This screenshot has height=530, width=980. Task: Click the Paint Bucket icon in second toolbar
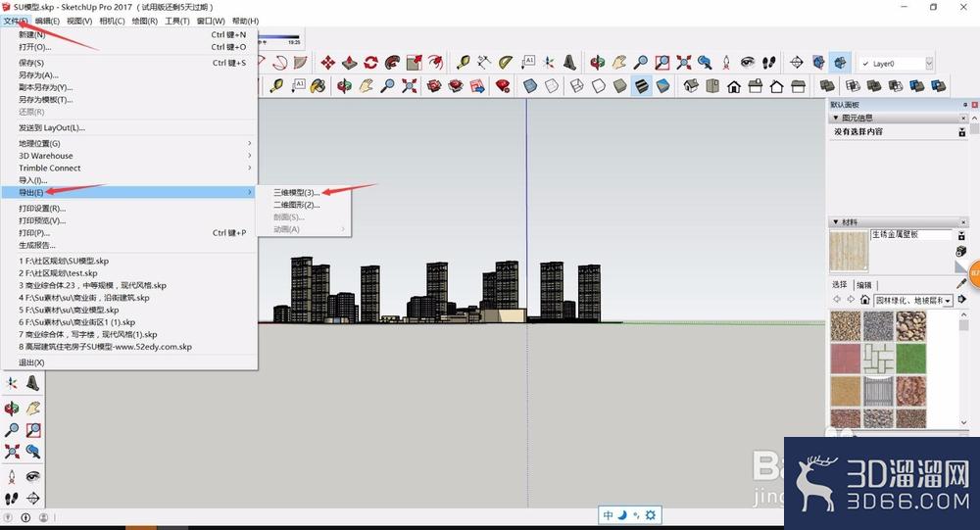click(x=318, y=86)
